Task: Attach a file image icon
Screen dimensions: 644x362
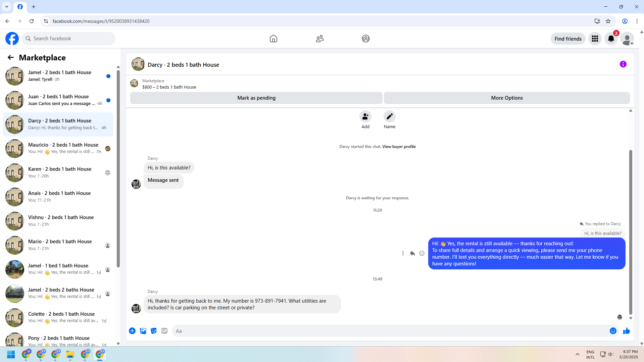Action: 143,331
